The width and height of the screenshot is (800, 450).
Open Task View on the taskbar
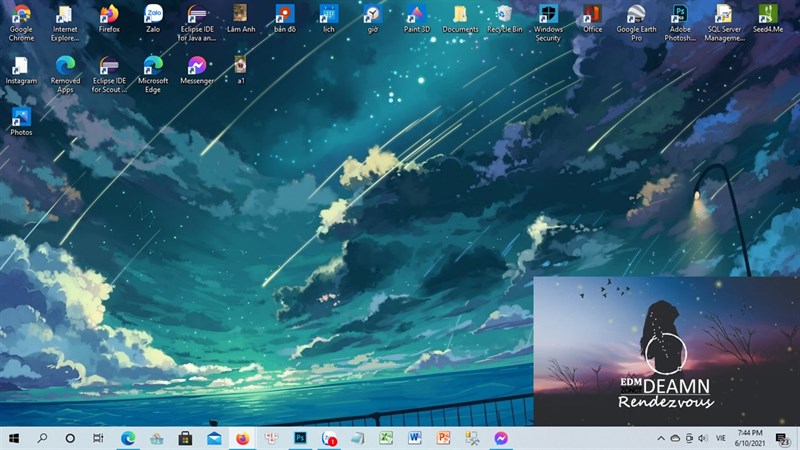coord(98,438)
